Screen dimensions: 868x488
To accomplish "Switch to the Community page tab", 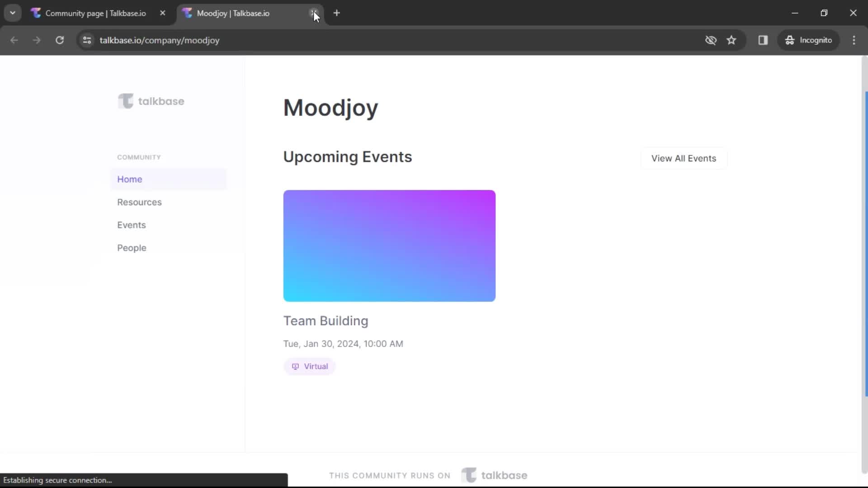I will [x=90, y=13].
